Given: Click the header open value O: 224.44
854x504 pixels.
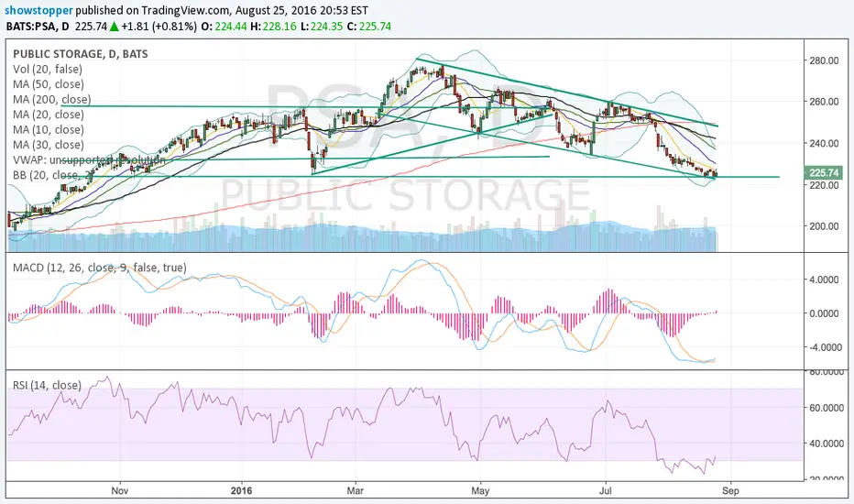Looking at the screenshot, I should coord(224,27).
